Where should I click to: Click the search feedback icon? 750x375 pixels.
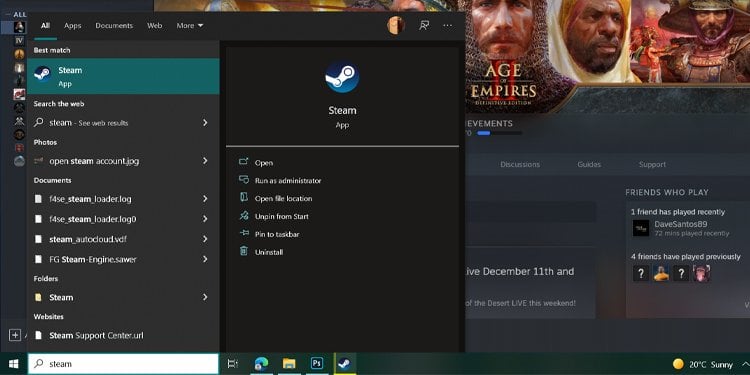coord(424,25)
